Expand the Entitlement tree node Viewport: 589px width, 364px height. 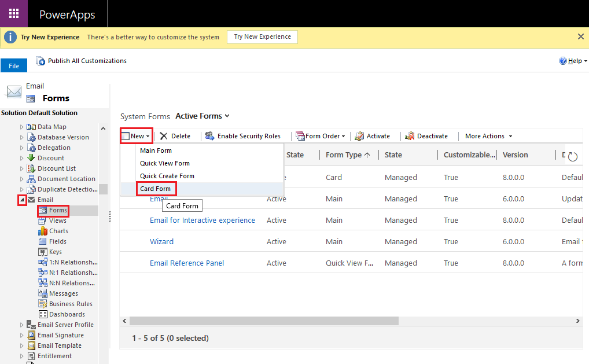click(x=21, y=356)
